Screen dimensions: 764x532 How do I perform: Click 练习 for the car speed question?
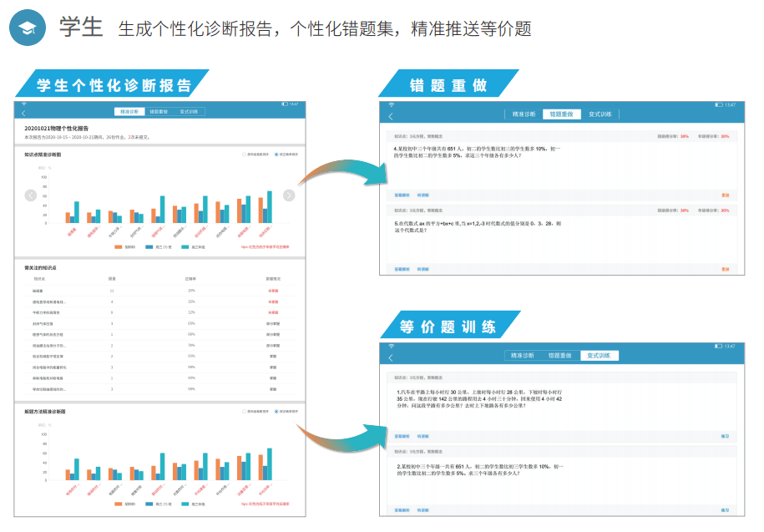tap(725, 436)
